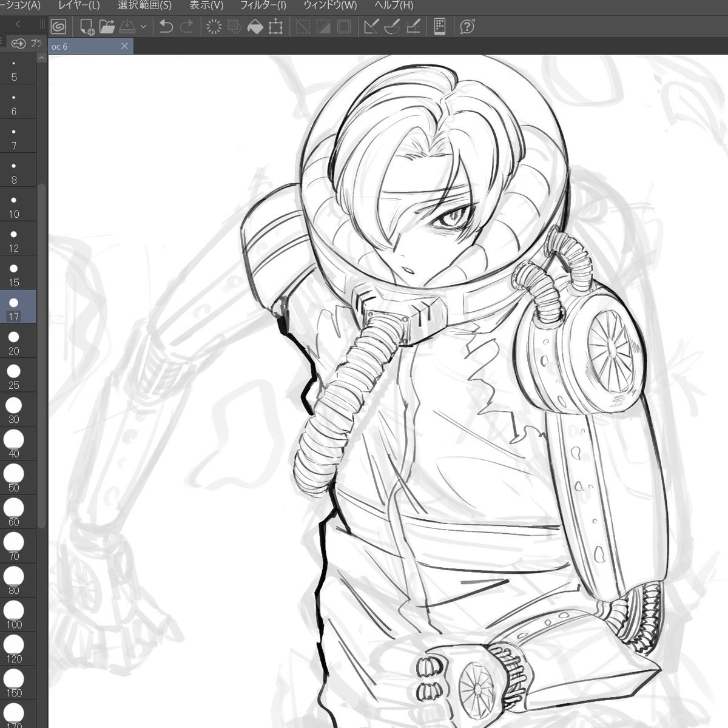This screenshot has width=728, height=728.
Task: Fill with the paint bucket icon
Action: 255,27
